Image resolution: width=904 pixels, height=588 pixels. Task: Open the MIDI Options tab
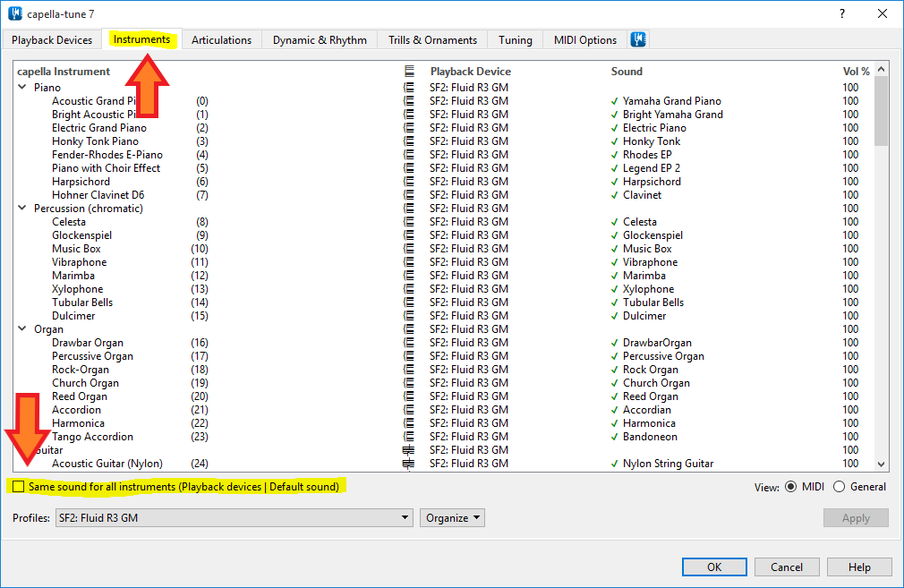point(585,39)
